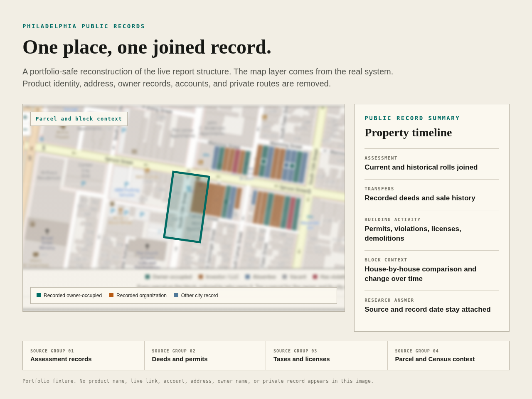The image size is (532, 399).
Task: Select Source and record date stay attached
Action: (428, 310)
